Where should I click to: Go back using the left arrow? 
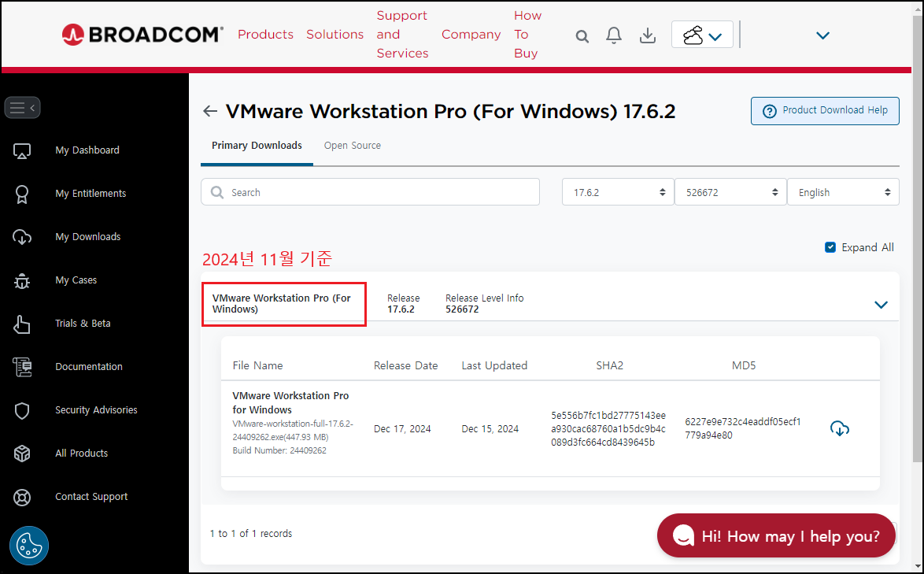[x=210, y=111]
